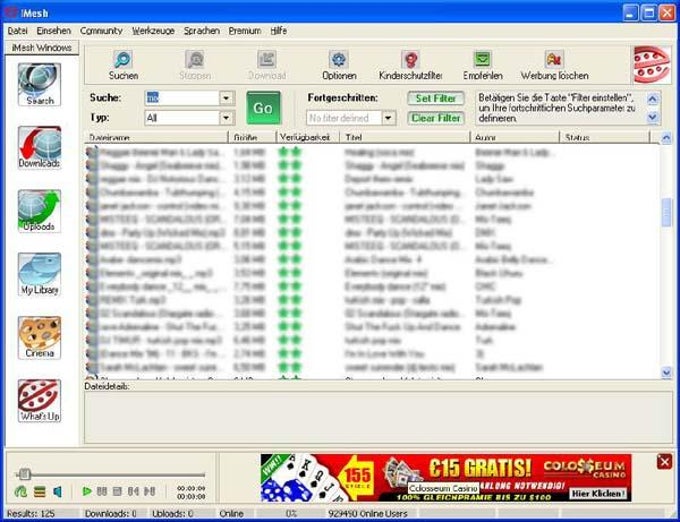Click the green Go button
The width and height of the screenshot is (680, 522).
263,108
